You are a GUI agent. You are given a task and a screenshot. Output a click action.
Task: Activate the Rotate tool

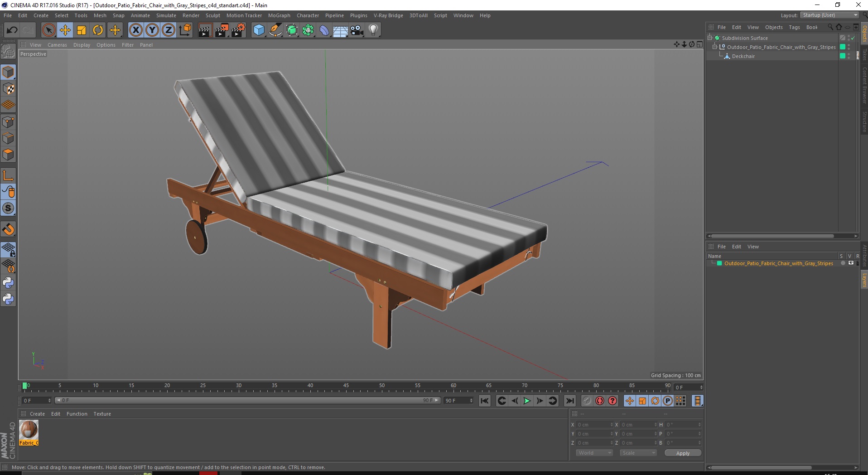[98, 30]
